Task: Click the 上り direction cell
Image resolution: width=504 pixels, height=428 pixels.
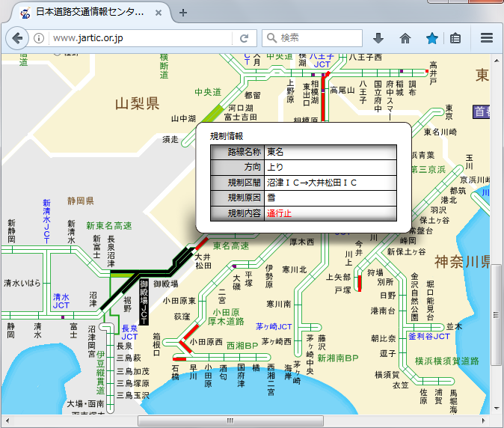Action: point(331,167)
